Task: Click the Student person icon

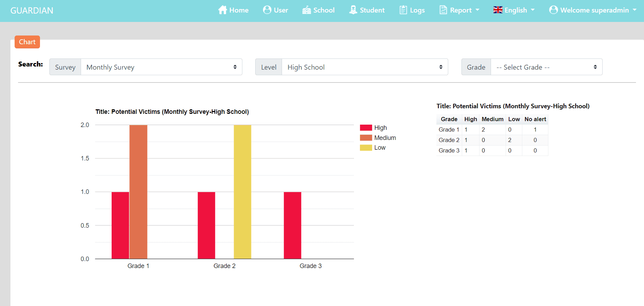Action: [353, 10]
